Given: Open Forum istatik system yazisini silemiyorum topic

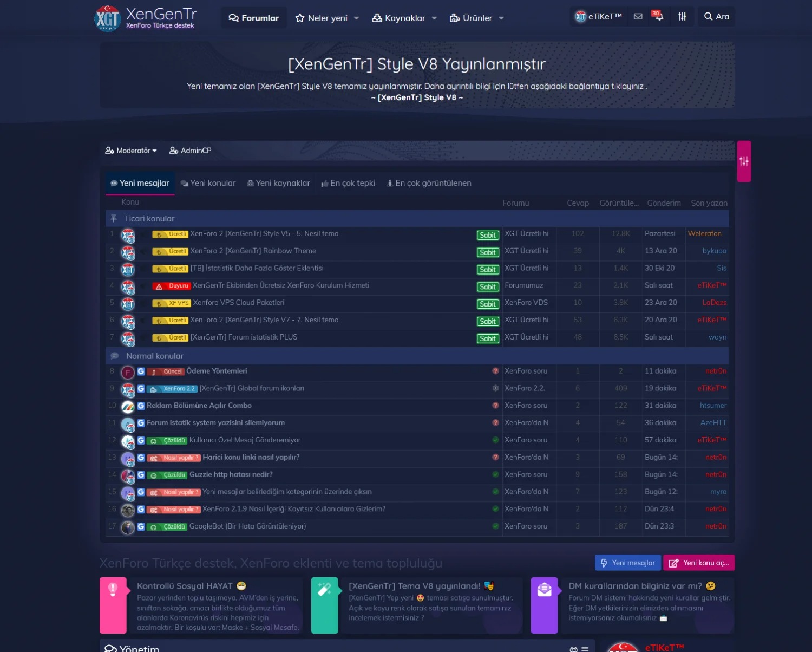Looking at the screenshot, I should pyautogui.click(x=215, y=422).
